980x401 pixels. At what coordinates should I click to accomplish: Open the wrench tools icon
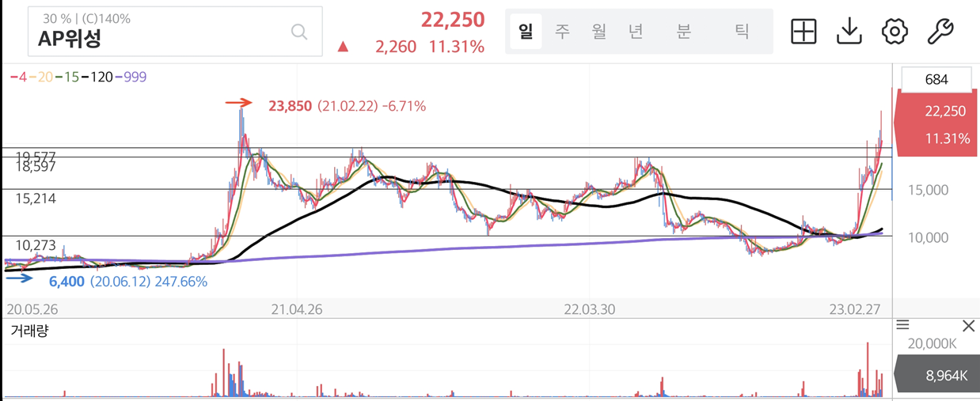(940, 32)
